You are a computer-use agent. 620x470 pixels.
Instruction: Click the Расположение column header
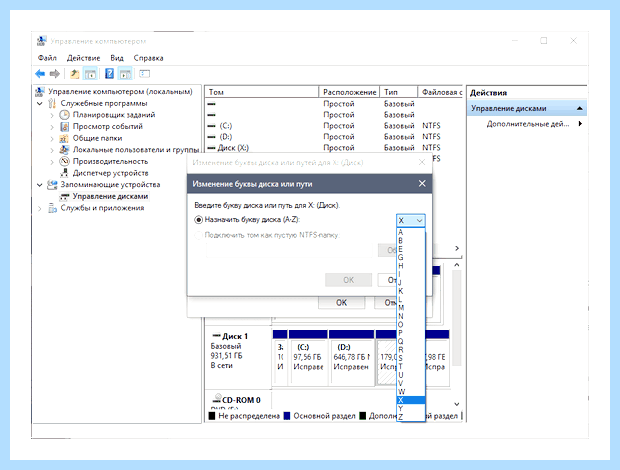(x=349, y=92)
